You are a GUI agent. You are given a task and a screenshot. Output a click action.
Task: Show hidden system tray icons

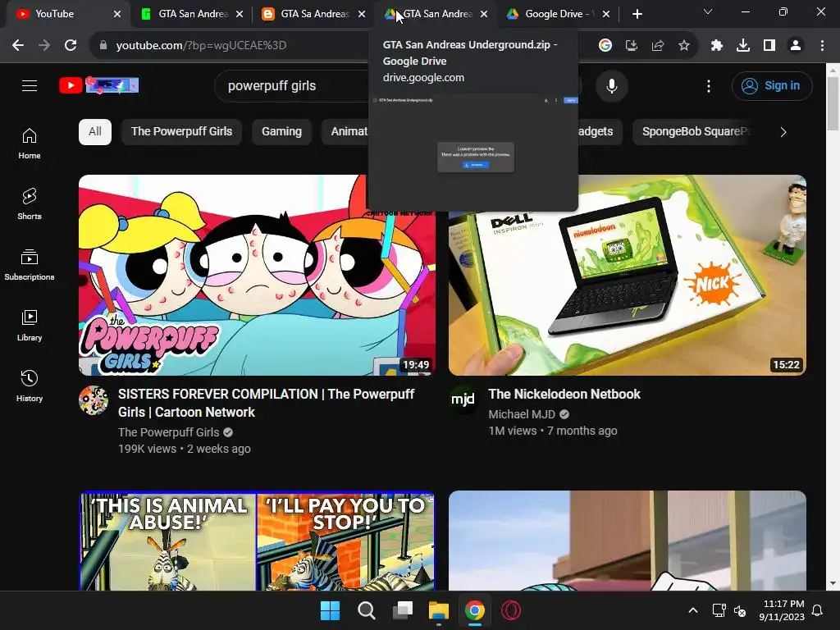click(x=692, y=610)
